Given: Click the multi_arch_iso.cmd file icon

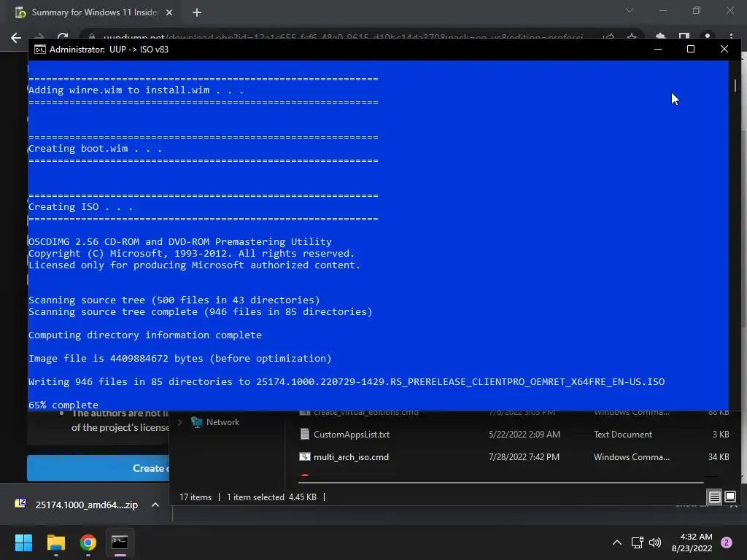Looking at the screenshot, I should [x=304, y=457].
